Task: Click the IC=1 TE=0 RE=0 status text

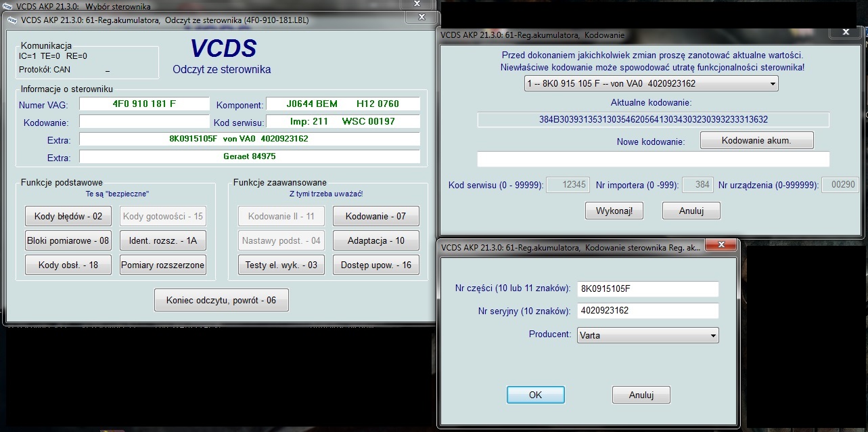Action: pos(53,56)
